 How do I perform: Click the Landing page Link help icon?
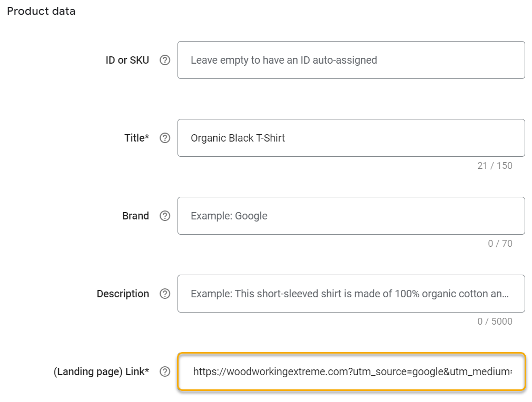tap(165, 371)
